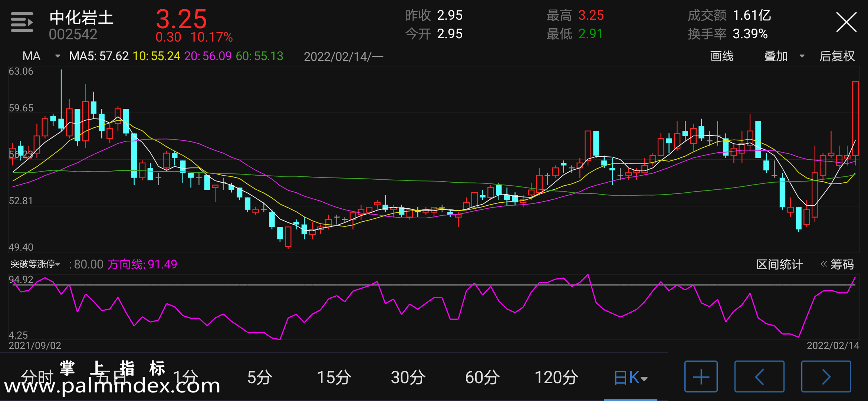
Task: Go to previous stock with left arrow
Action: click(x=759, y=376)
